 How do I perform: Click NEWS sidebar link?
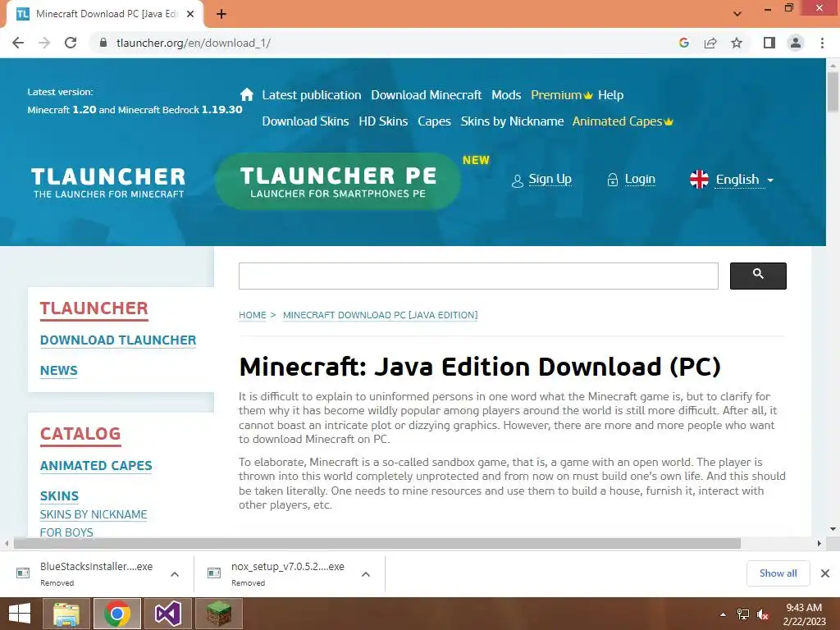[59, 370]
